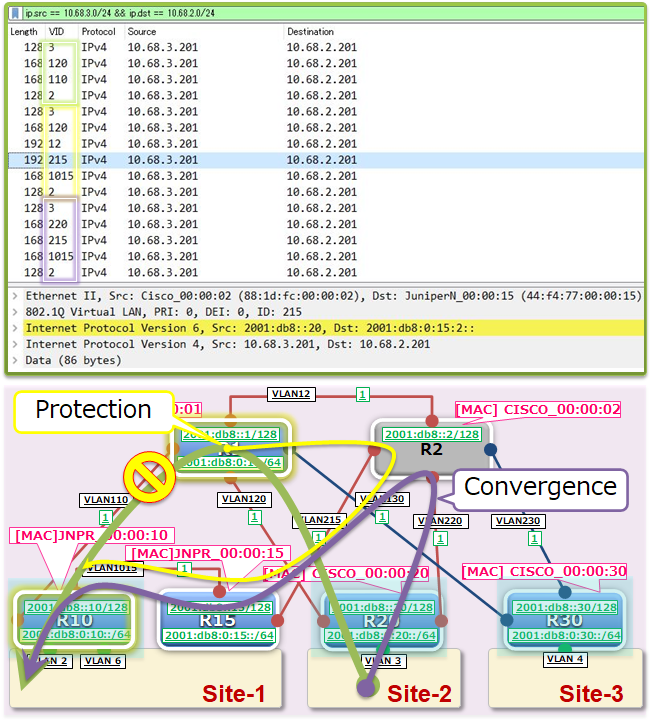Sort packets by the Destination column header
This screenshot has height=722, width=650.
(x=310, y=32)
